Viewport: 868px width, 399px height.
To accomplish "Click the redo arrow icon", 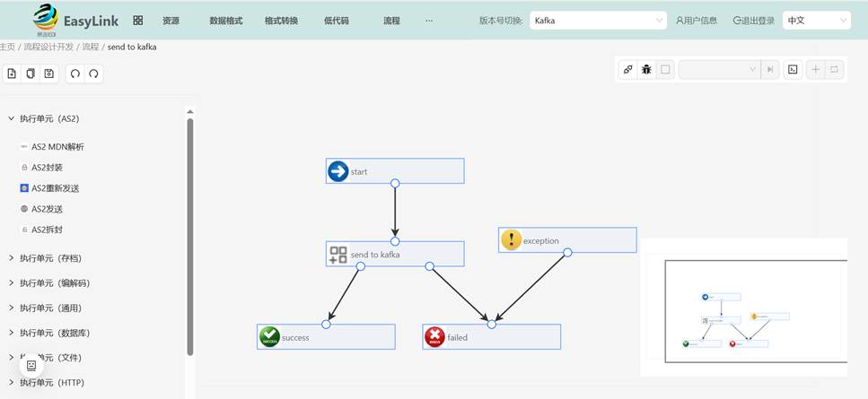I will click(92, 74).
